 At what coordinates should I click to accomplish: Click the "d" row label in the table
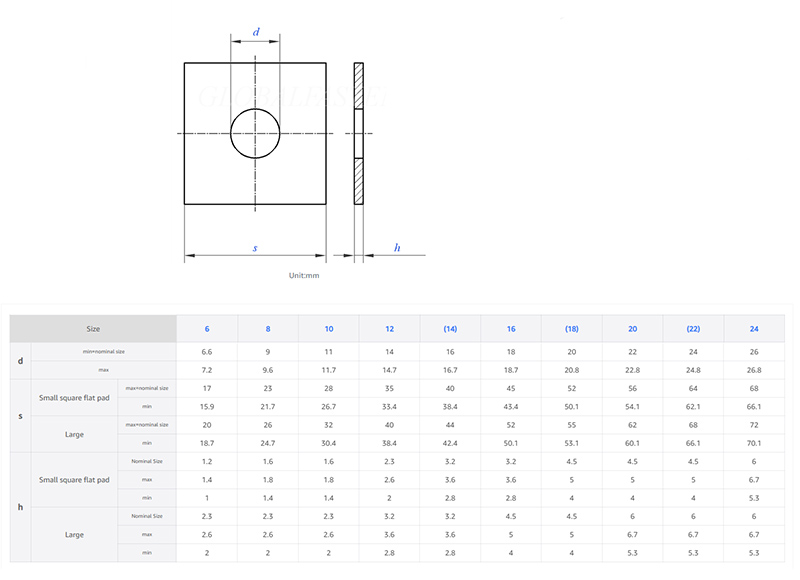click(x=21, y=360)
